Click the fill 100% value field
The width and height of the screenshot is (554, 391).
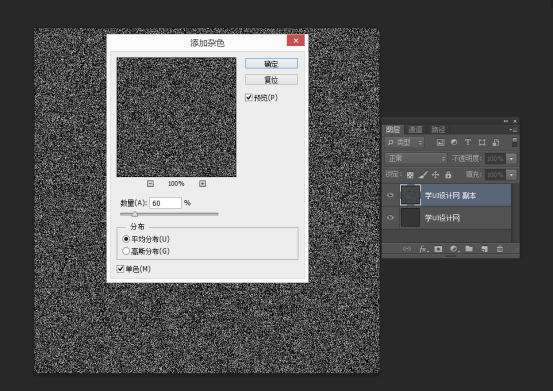[495, 175]
